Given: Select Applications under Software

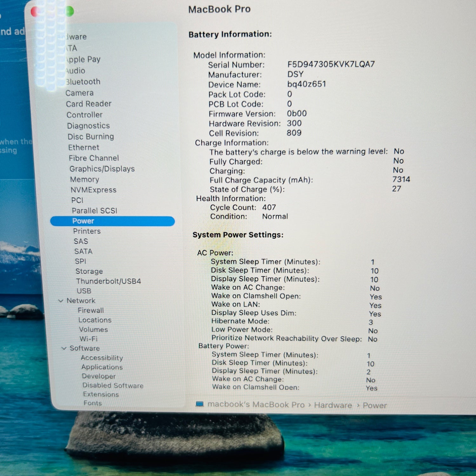Looking at the screenshot, I should pos(102,367).
